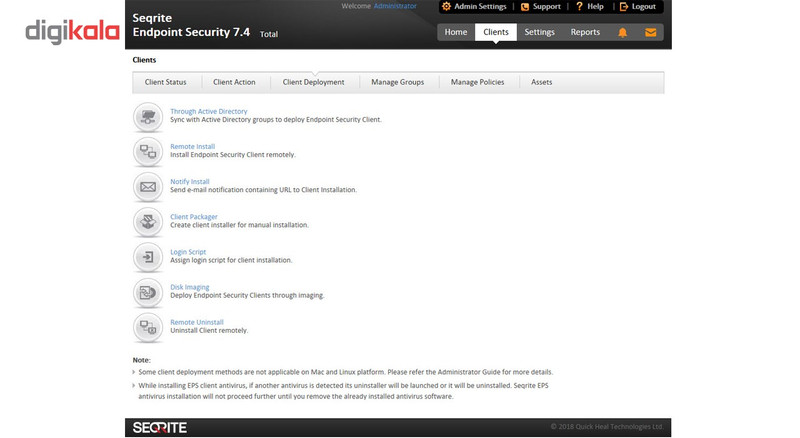Screen dimensions: 800x438
Task: Click the Logout link
Action: 638,7
